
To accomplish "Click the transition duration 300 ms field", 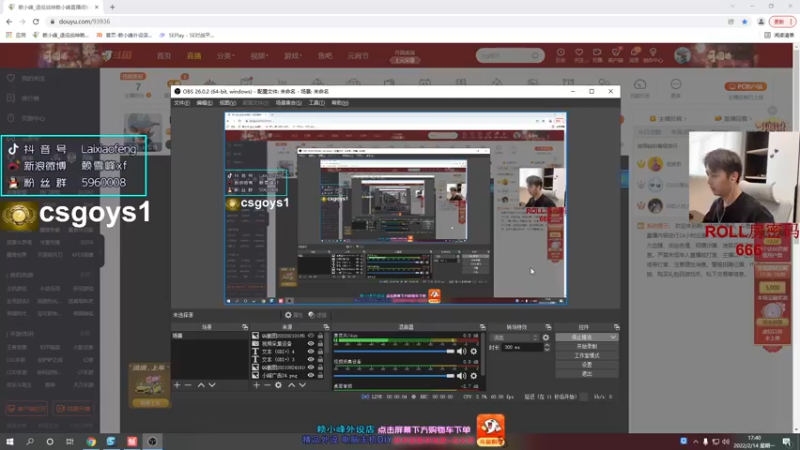I will [522, 347].
